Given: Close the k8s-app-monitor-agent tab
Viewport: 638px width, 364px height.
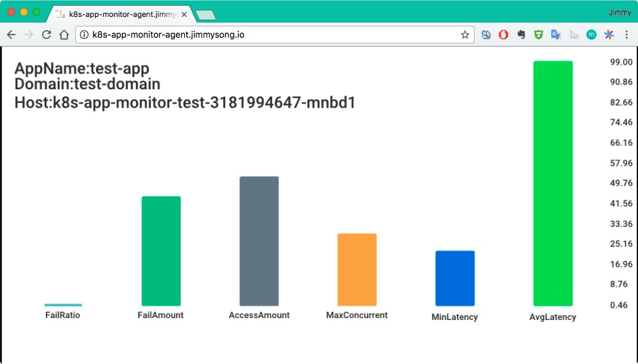Looking at the screenshot, I should [x=184, y=14].
